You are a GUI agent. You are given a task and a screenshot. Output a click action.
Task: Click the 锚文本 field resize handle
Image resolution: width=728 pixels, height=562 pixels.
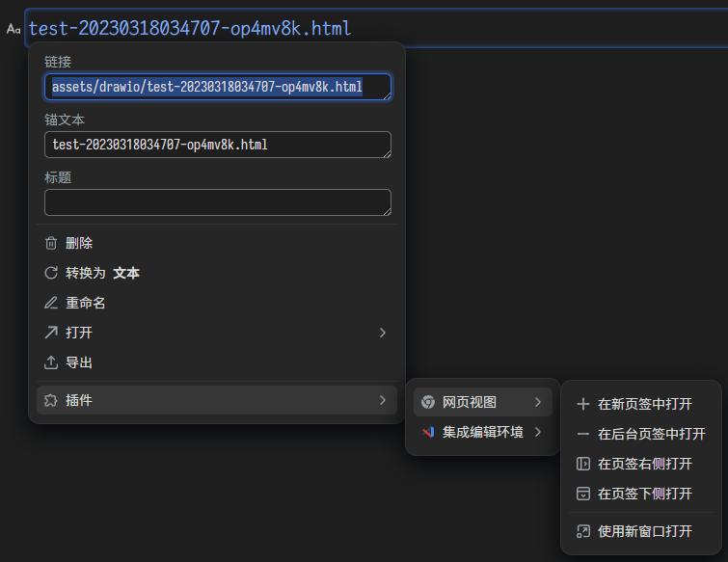pos(387,153)
